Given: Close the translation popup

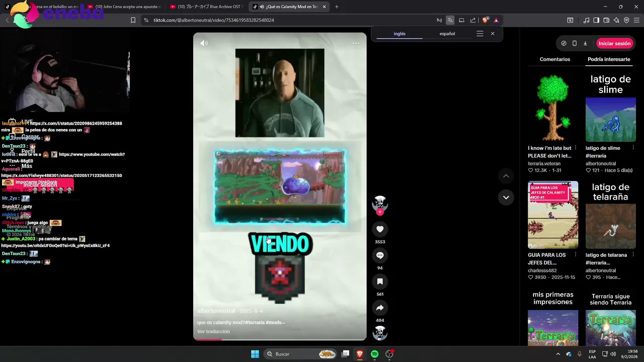Looking at the screenshot, I should click(493, 34).
